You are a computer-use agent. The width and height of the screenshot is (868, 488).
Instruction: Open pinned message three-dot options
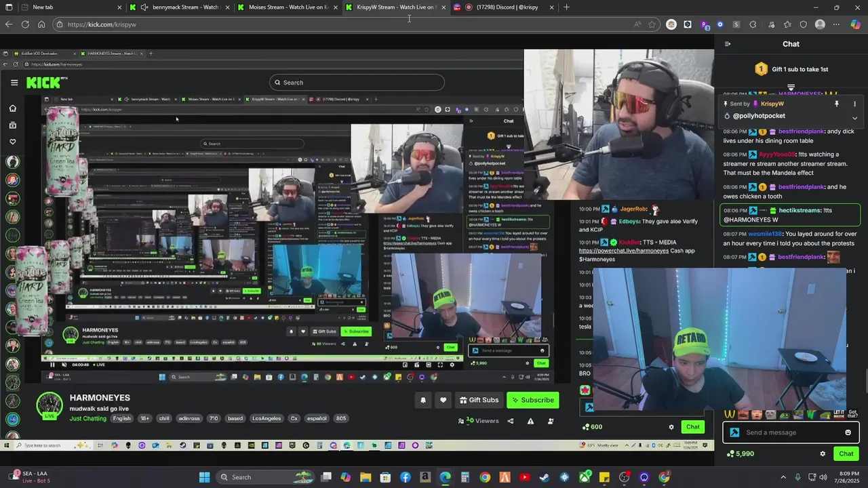tap(854, 104)
